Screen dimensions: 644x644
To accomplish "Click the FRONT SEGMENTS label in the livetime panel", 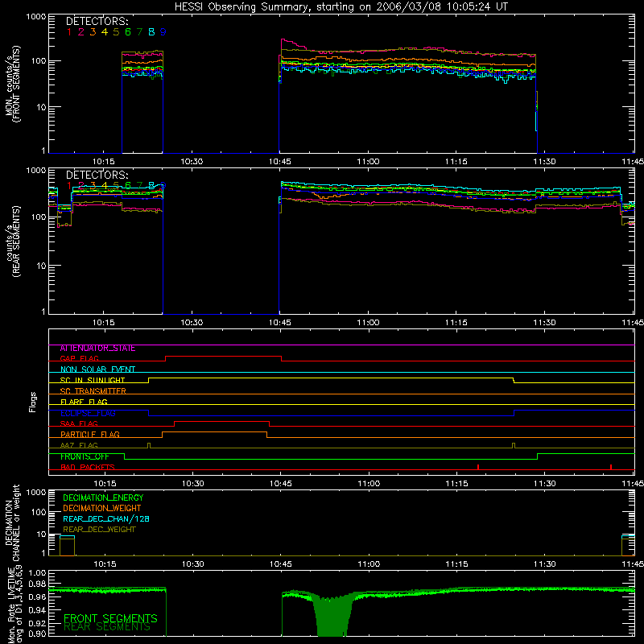I will 110,618.
